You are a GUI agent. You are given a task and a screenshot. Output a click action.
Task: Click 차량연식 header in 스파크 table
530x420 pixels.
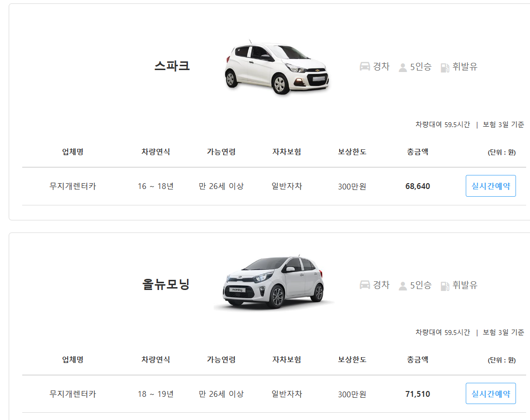(x=156, y=152)
